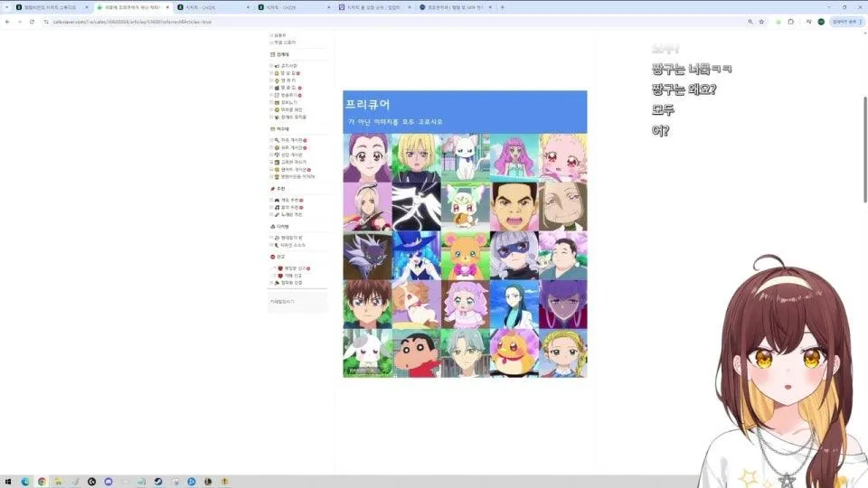Select the lavender curly-haired girl tile
868x488 pixels.
[466, 305]
